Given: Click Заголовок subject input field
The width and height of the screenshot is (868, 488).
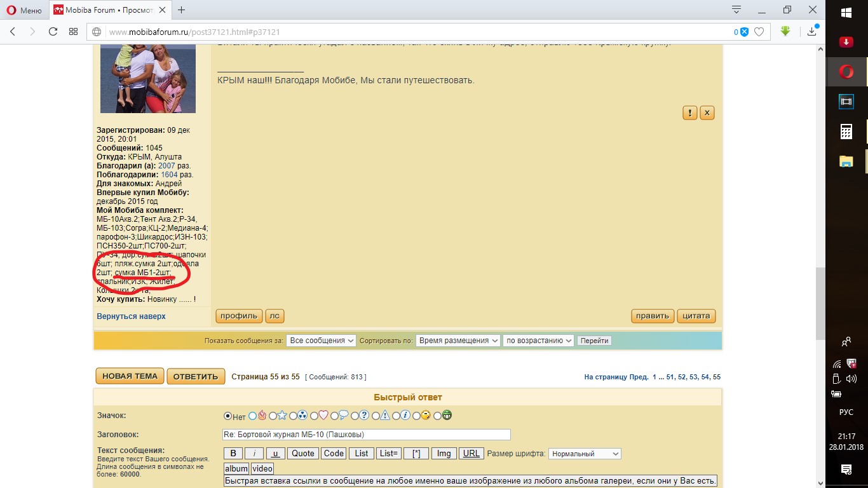Looking at the screenshot, I should [x=366, y=435].
